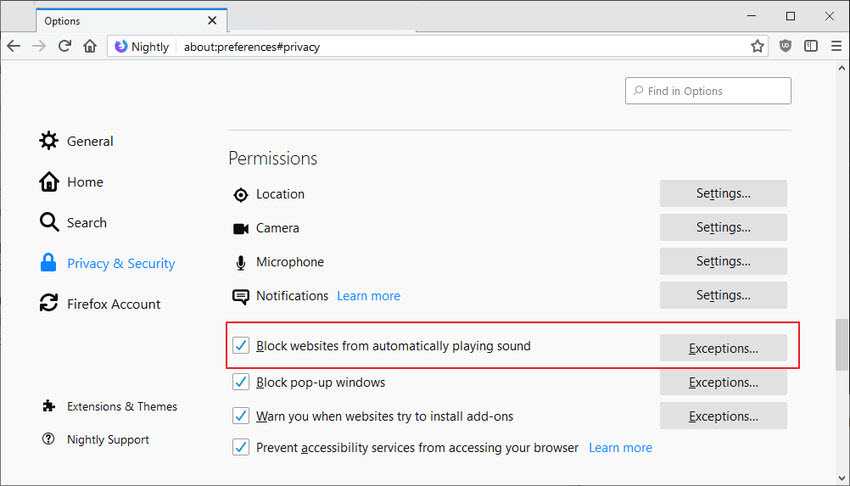Bookmark this page with the star icon
Screen dimensions: 850x486
coord(757,47)
